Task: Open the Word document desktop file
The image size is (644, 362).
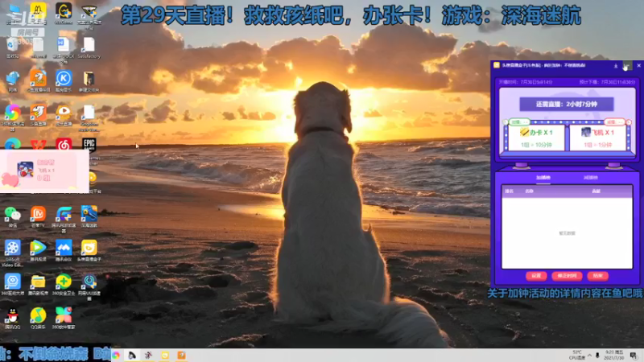Action: coord(64,45)
